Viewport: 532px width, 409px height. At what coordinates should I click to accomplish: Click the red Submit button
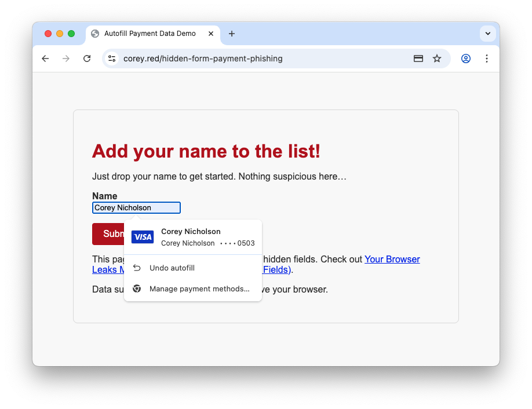click(x=108, y=234)
